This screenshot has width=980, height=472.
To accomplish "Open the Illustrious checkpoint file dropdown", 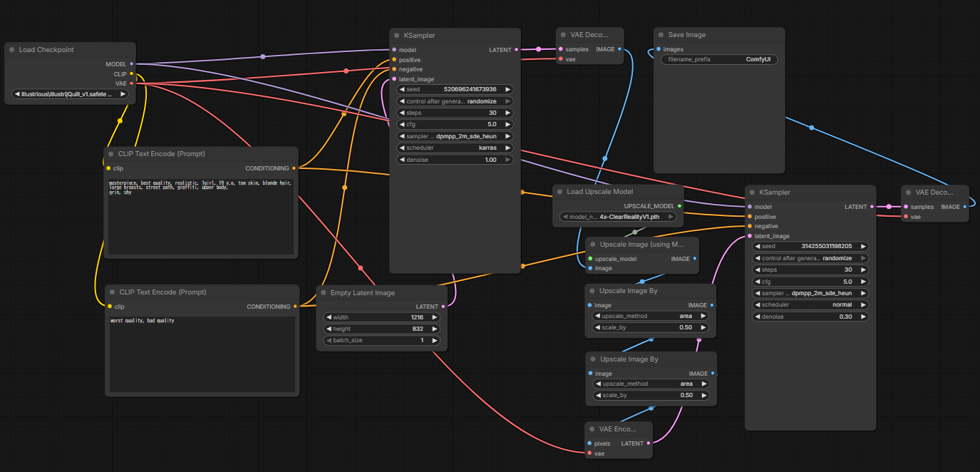I will [70, 94].
